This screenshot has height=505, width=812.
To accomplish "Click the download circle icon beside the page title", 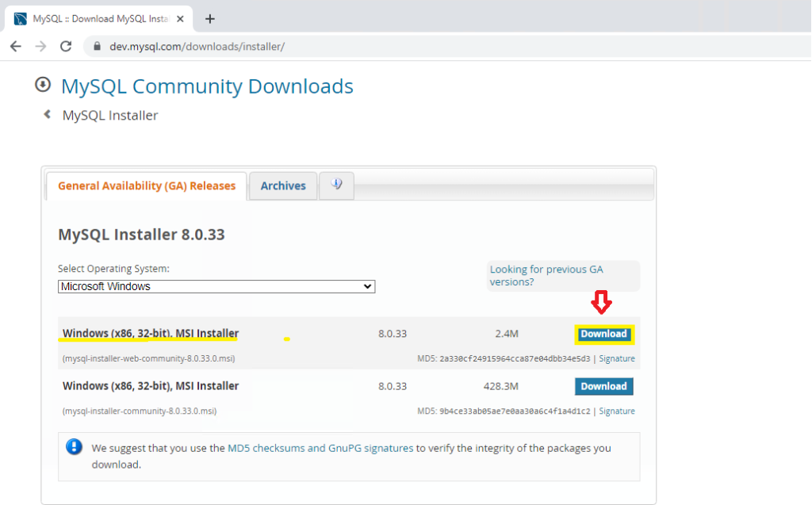I will click(43, 84).
